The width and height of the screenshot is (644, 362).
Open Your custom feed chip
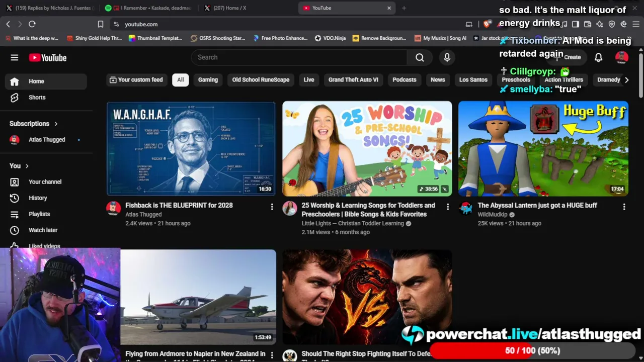pos(136,80)
